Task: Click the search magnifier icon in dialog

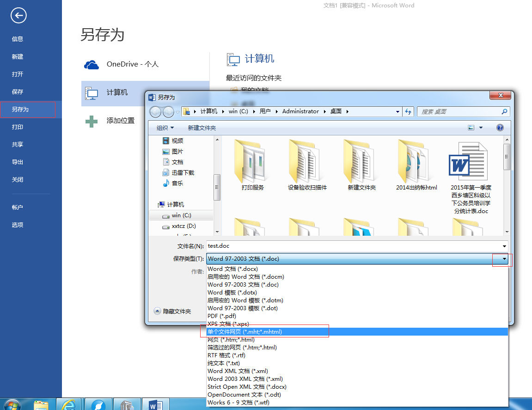Action: (504, 111)
